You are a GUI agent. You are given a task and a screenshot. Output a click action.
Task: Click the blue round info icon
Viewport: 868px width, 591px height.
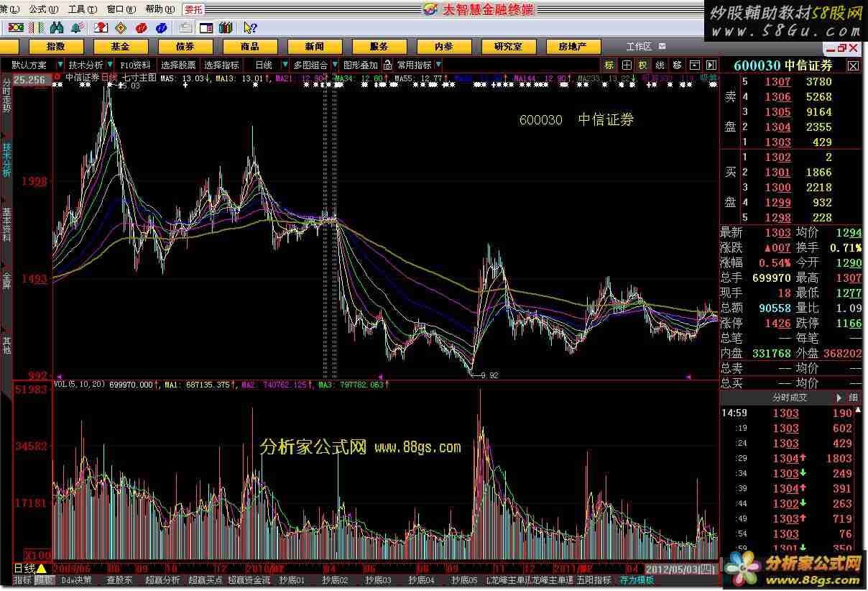point(162,28)
